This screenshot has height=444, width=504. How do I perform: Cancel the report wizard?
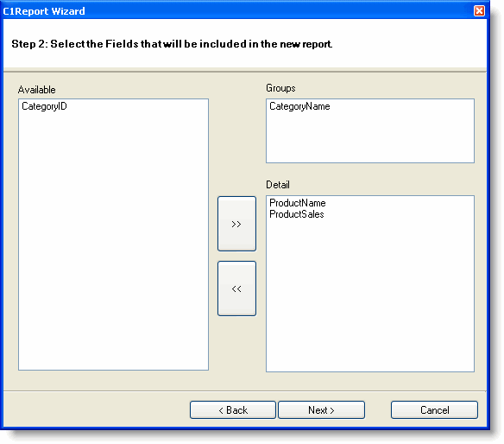(434, 410)
